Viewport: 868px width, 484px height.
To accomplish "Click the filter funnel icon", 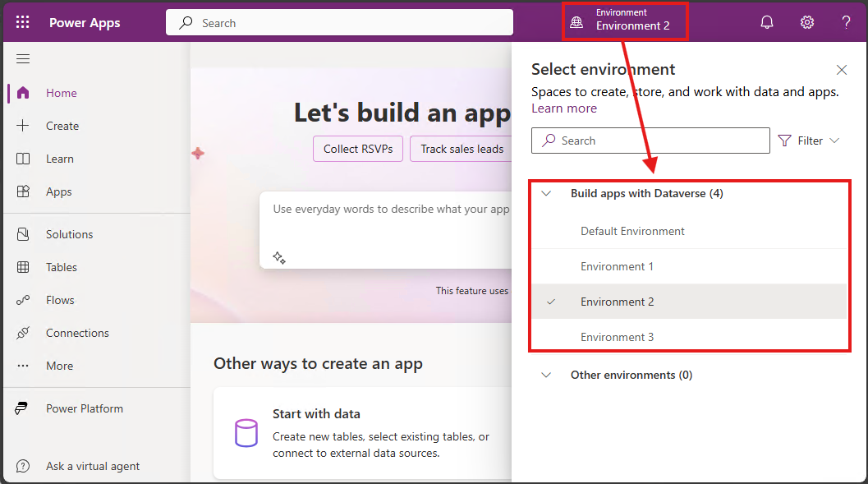I will [784, 141].
